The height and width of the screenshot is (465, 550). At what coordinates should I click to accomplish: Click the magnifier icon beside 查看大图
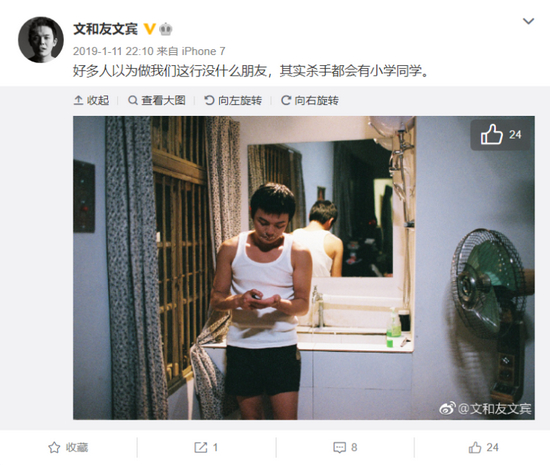pyautogui.click(x=133, y=101)
